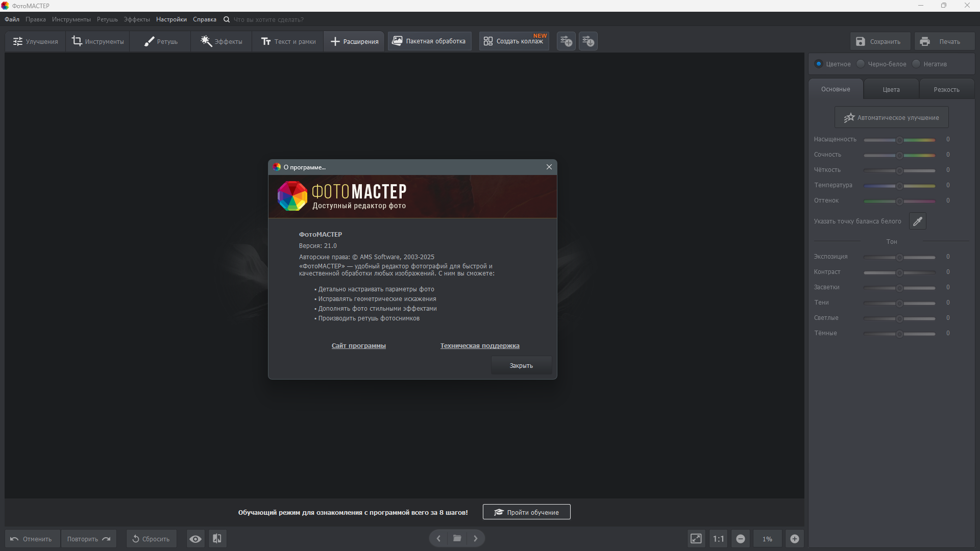Click the Закрыть button in dialog
This screenshot has width=980, height=551.
coord(521,365)
